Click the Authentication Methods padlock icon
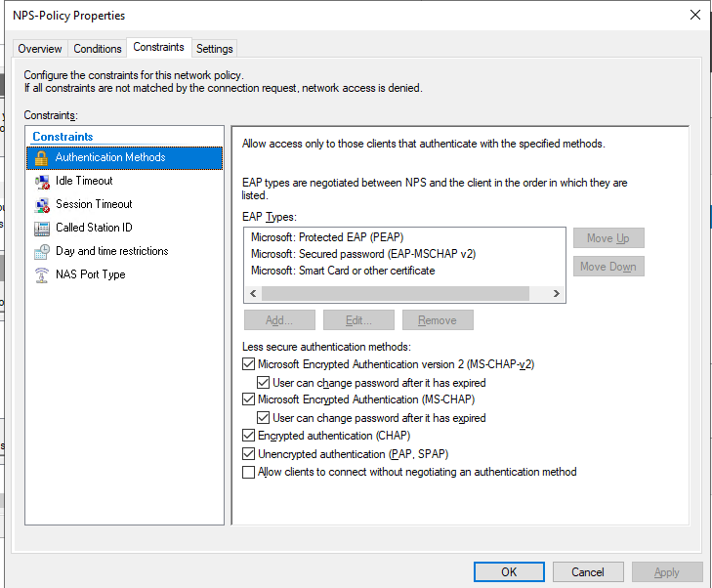Screen dimensions: 712x588 pyautogui.click(x=41, y=157)
